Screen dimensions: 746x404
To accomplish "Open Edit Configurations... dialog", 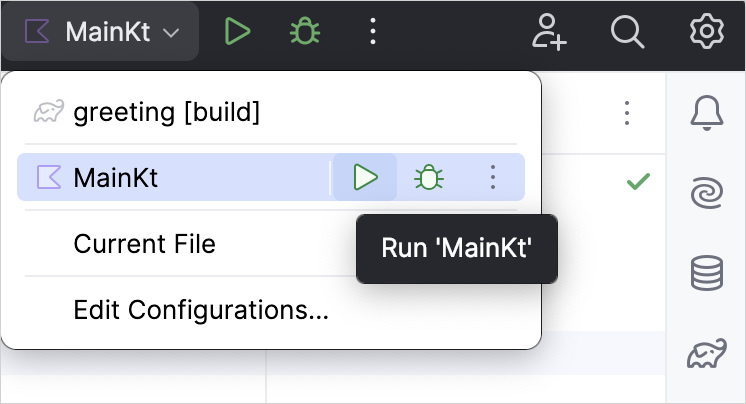I will tap(201, 310).
